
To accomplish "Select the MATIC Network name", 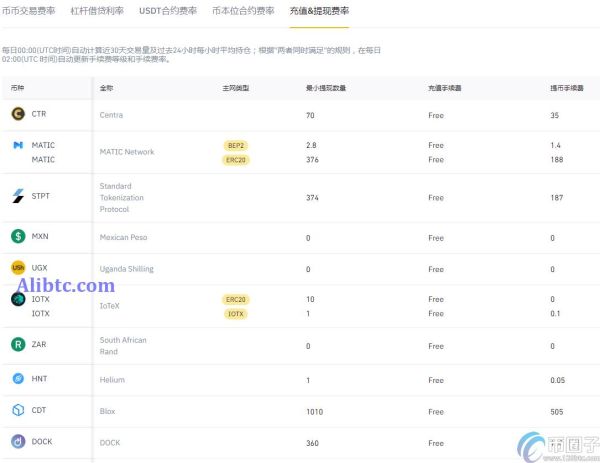I will coord(127,152).
